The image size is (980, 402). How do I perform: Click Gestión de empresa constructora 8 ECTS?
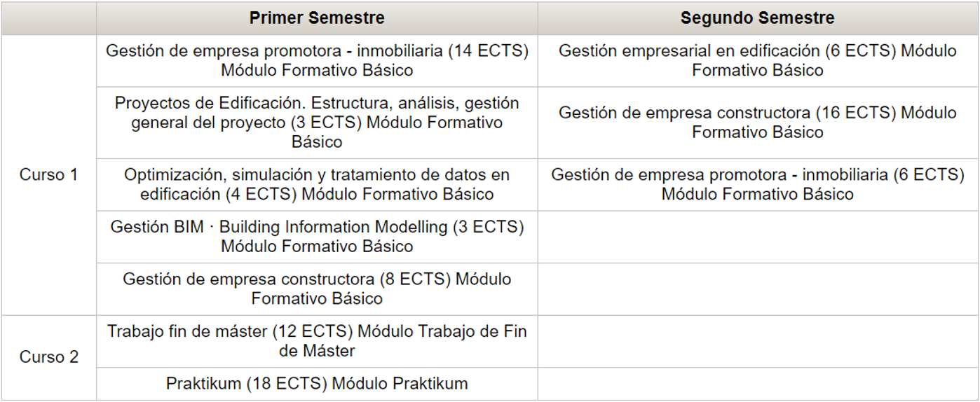[x=317, y=289]
